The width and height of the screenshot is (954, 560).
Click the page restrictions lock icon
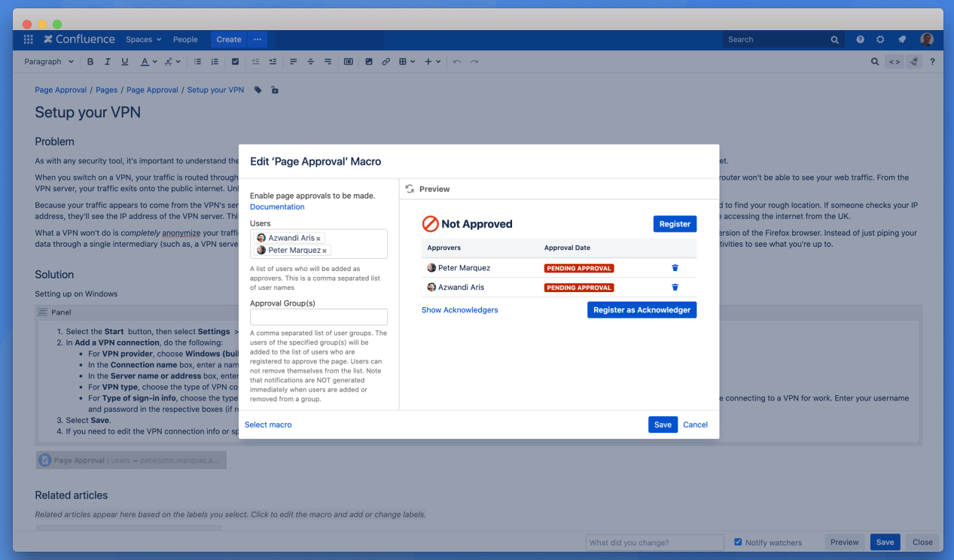274,90
